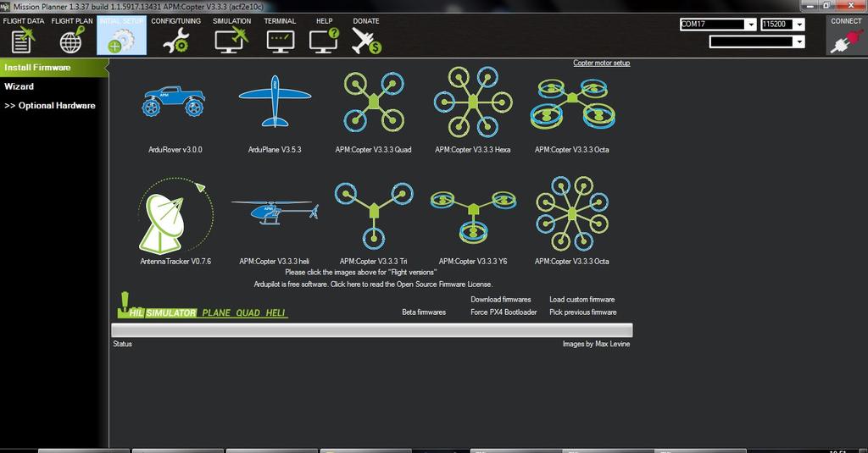Choose the coaxial Octa firmware in top row
The height and width of the screenshot is (453, 868).
tap(572, 103)
